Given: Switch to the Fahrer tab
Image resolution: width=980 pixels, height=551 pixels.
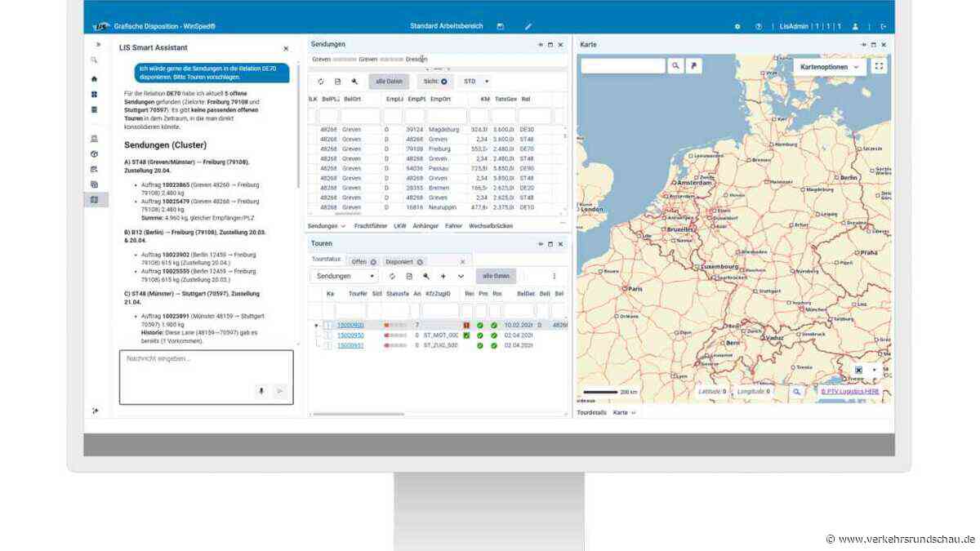Looking at the screenshot, I should click(453, 225).
